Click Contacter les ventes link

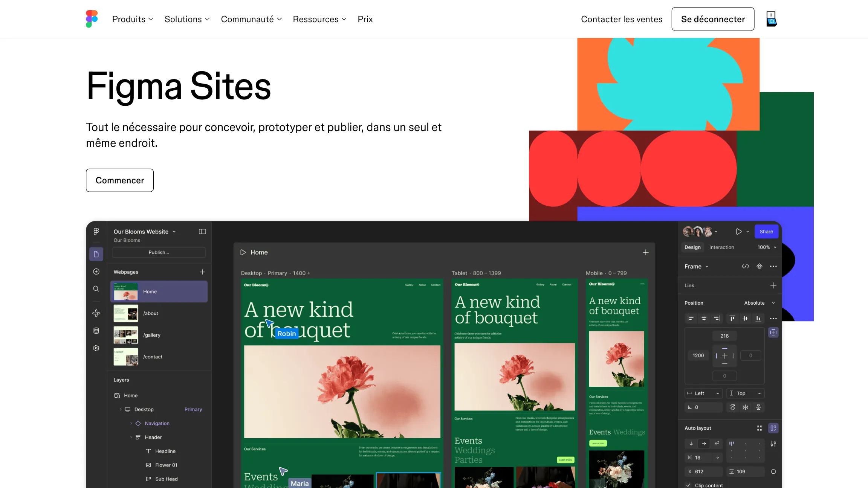(x=622, y=19)
